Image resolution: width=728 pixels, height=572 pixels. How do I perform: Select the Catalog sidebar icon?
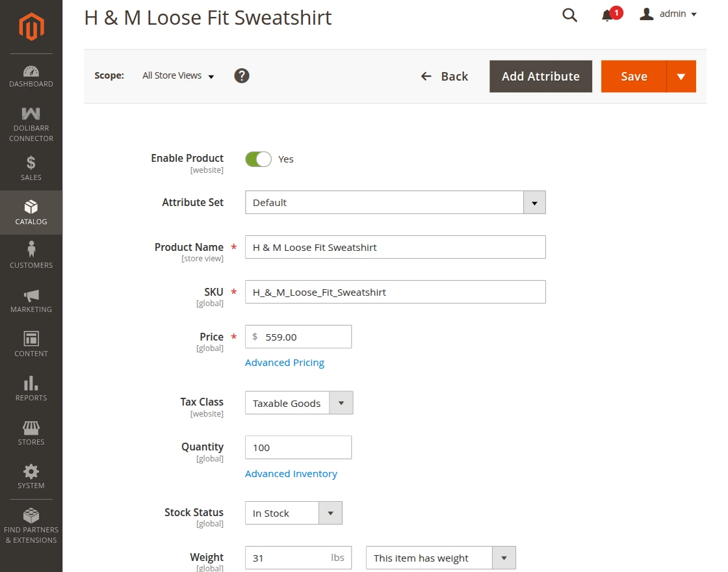coord(31,213)
